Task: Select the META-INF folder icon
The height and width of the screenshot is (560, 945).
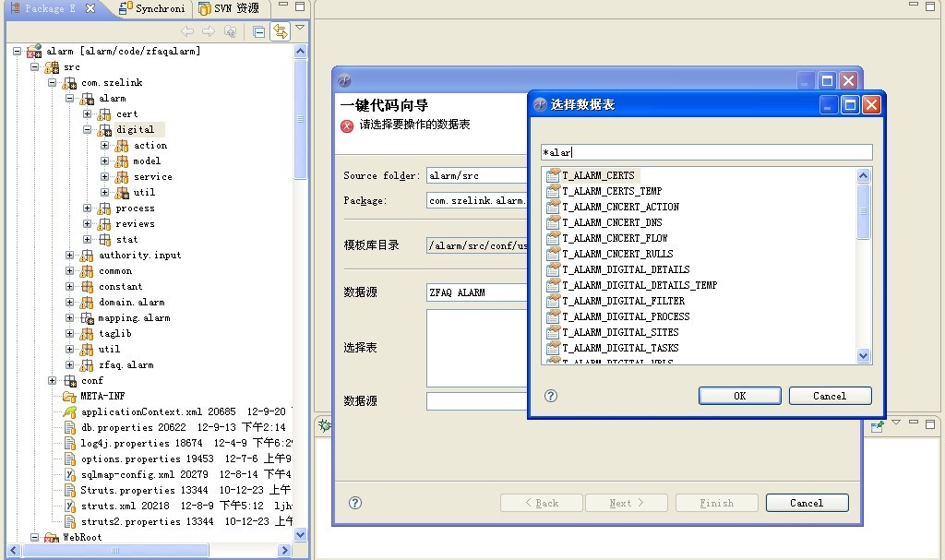Action: pyautogui.click(x=69, y=396)
